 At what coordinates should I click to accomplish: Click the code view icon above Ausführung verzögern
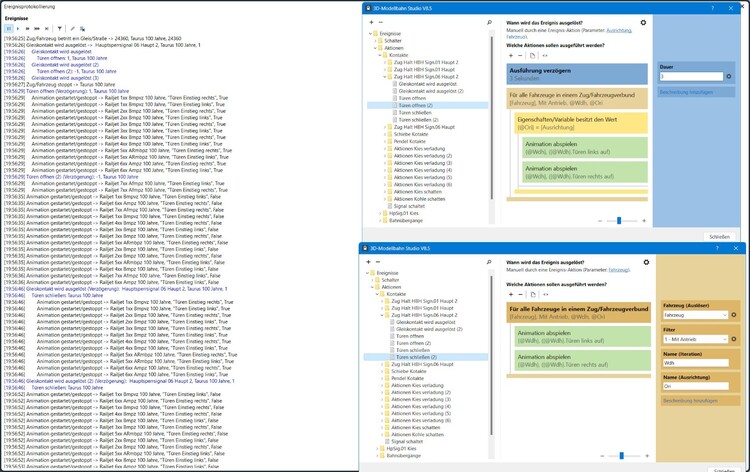545,56
